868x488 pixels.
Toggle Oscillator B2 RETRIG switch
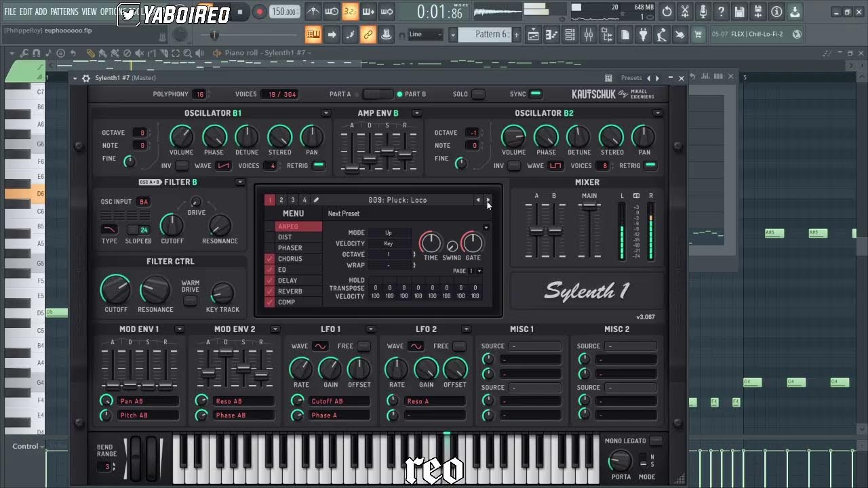651,166
